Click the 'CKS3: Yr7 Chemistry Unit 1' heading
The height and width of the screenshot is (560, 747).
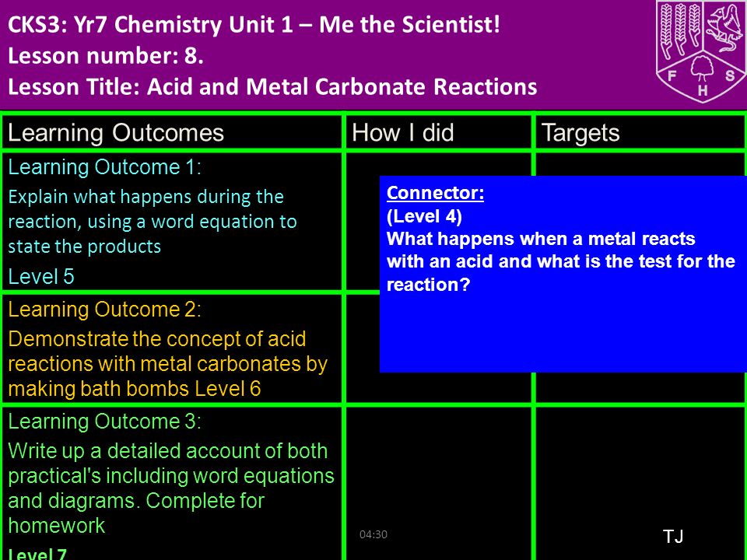point(254,24)
